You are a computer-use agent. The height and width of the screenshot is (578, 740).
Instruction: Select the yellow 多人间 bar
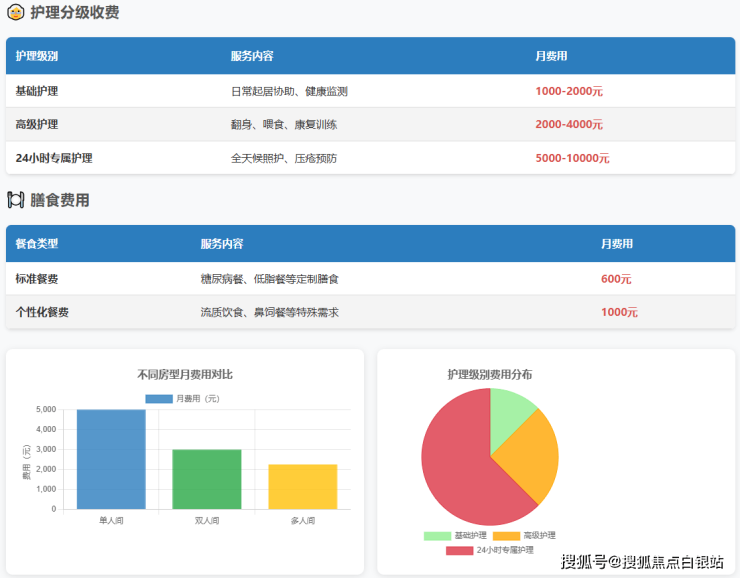pyautogui.click(x=302, y=487)
